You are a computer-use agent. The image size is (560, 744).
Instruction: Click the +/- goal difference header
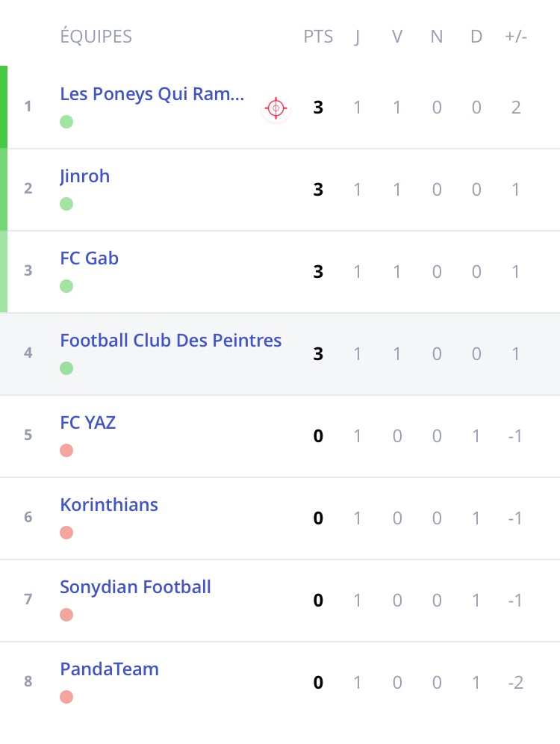click(x=515, y=37)
